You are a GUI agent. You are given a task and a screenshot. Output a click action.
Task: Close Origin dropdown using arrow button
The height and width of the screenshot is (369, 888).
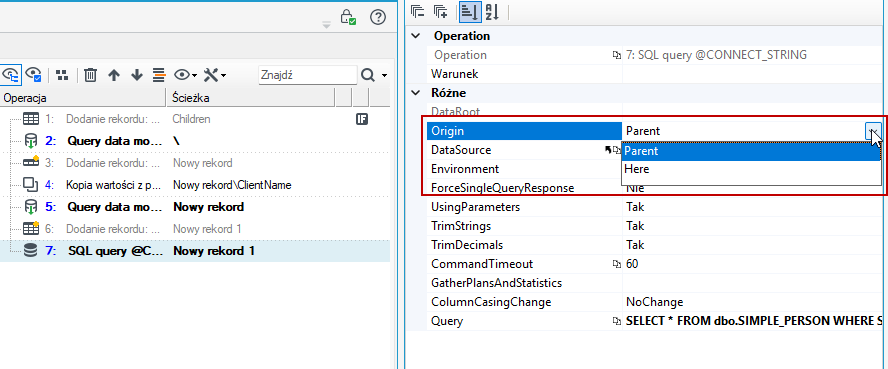(874, 131)
